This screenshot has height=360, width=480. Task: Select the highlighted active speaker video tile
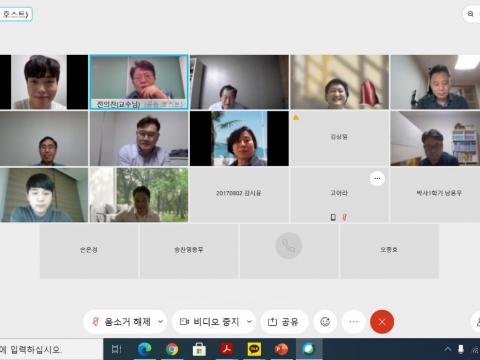click(x=139, y=82)
